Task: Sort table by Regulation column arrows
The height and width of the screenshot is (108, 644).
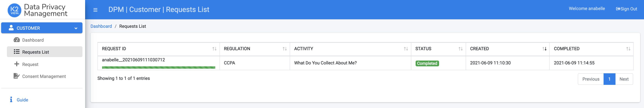Action: [x=284, y=49]
